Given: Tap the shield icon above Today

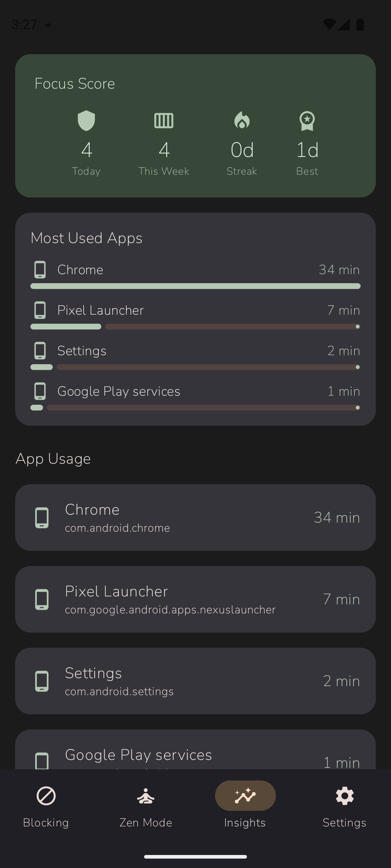Looking at the screenshot, I should coord(86,120).
